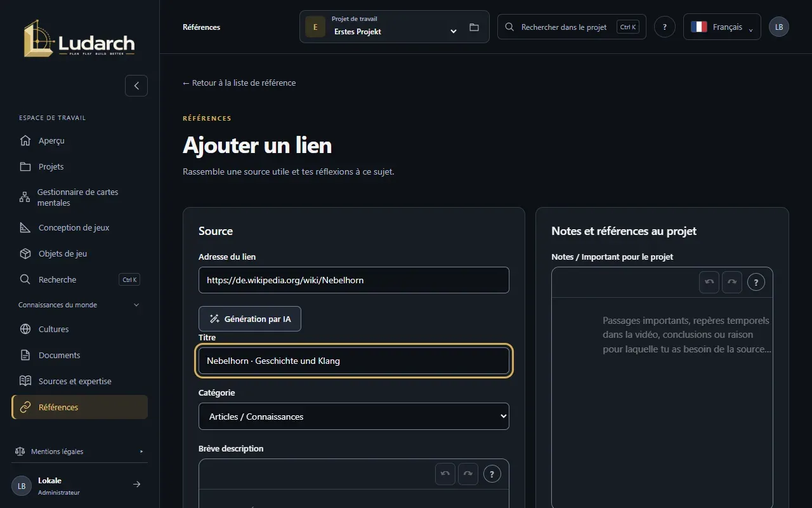Open Projets in the sidebar
The width and height of the screenshot is (812, 508).
pos(79,166)
